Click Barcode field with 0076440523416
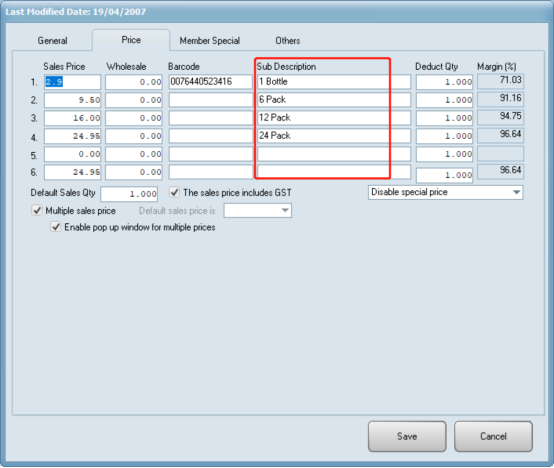 click(x=211, y=82)
